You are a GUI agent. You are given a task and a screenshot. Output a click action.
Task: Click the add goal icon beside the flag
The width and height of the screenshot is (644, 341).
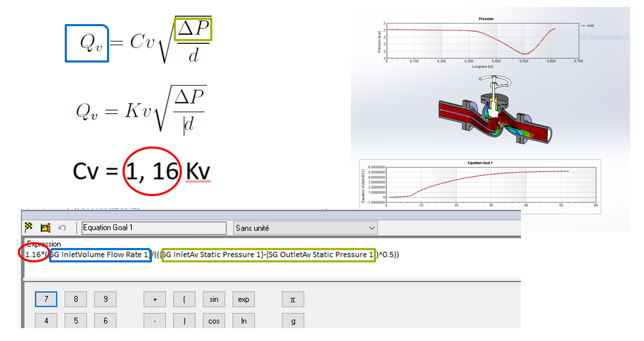46,227
